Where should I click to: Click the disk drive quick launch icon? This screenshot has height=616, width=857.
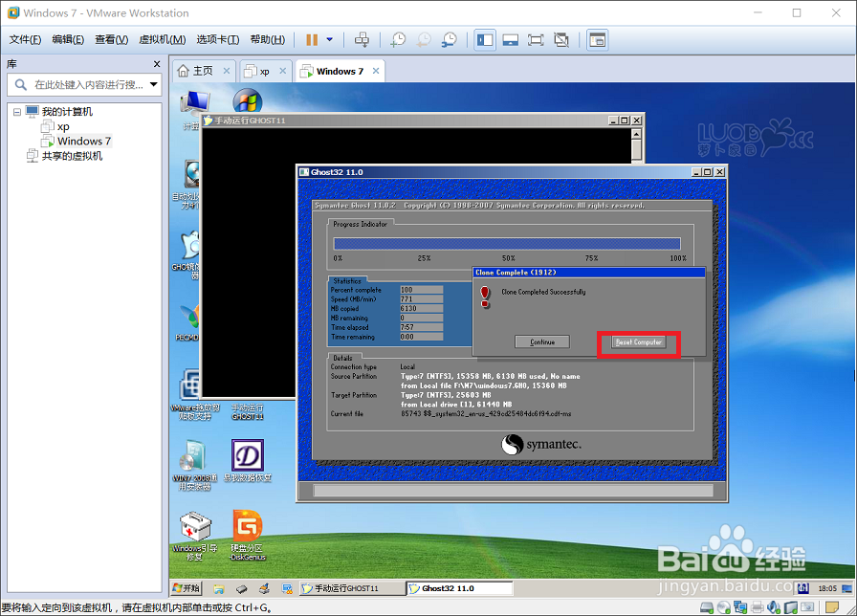tap(242, 588)
